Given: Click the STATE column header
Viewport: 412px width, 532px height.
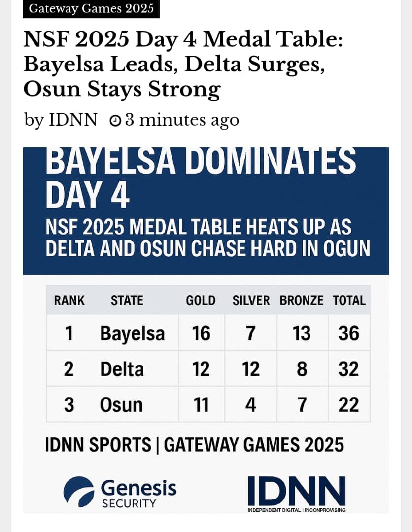Looking at the screenshot, I should tap(127, 300).
